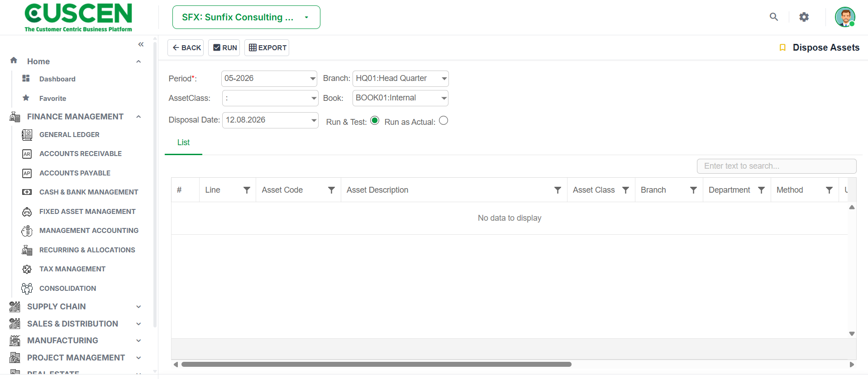Collapse the sidebar with double chevron

click(141, 44)
